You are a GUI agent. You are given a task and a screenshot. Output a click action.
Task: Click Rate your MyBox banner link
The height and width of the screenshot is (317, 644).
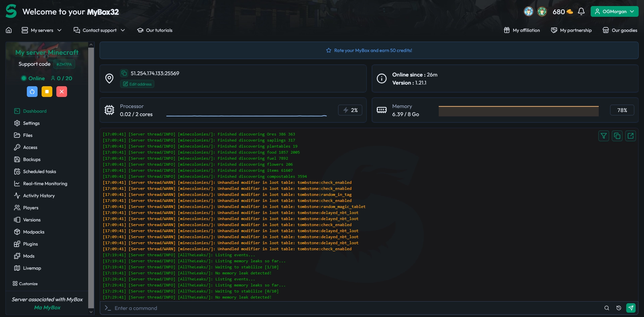click(x=369, y=50)
